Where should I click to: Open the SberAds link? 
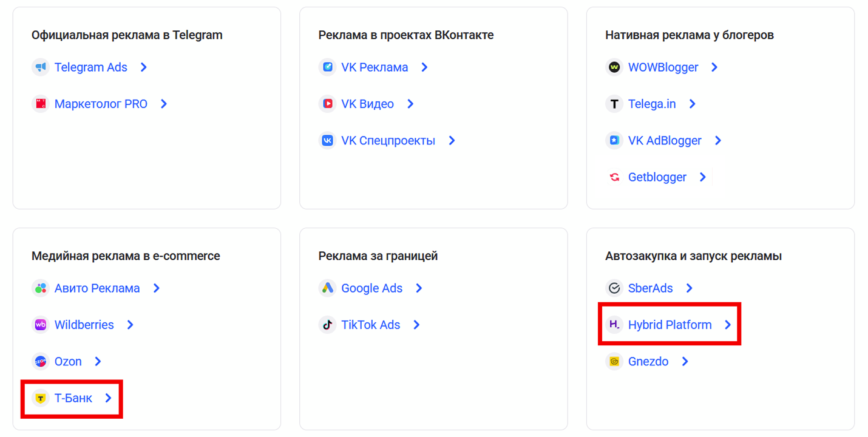point(650,288)
